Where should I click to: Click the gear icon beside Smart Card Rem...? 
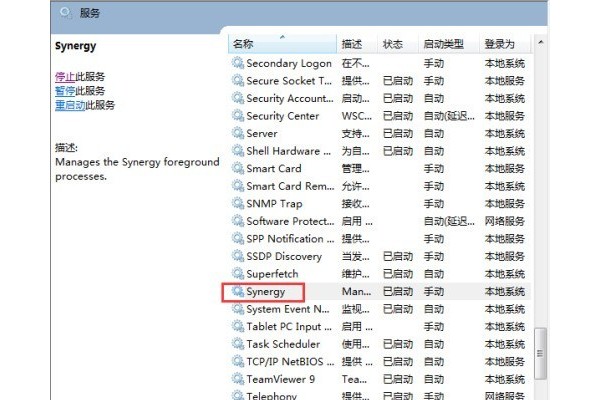(x=238, y=186)
